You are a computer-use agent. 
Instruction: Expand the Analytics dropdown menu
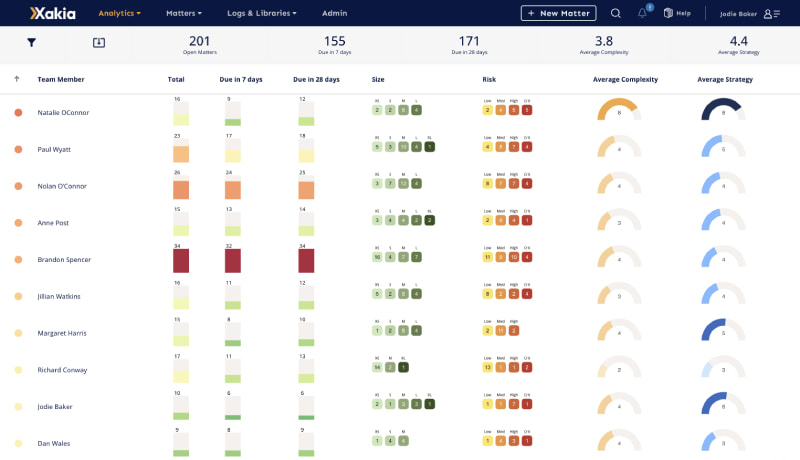coord(119,13)
